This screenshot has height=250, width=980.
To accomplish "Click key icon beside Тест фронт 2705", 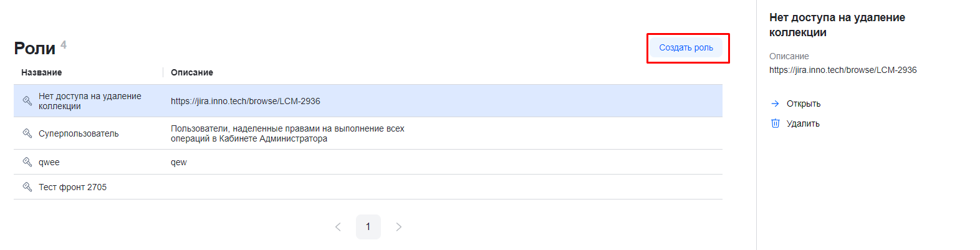I will point(27,187).
